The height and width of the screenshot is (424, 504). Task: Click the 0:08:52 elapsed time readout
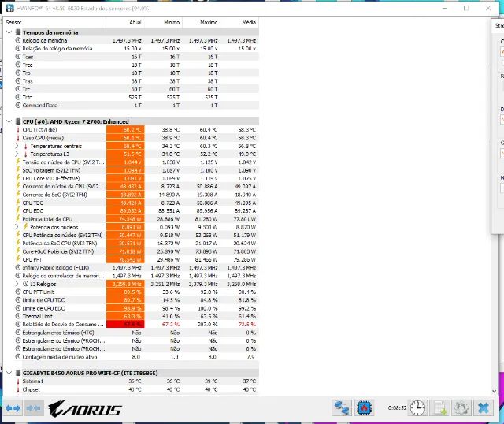[397, 408]
